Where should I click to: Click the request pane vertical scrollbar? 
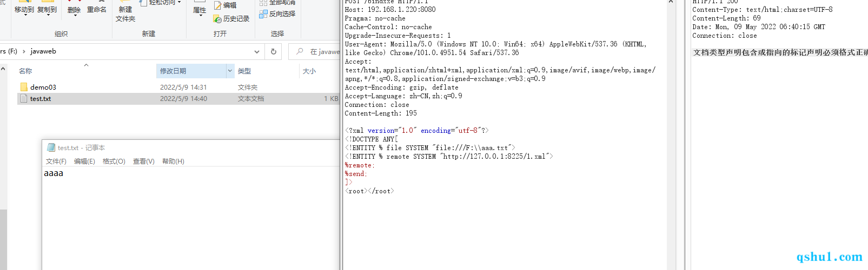pos(671,135)
